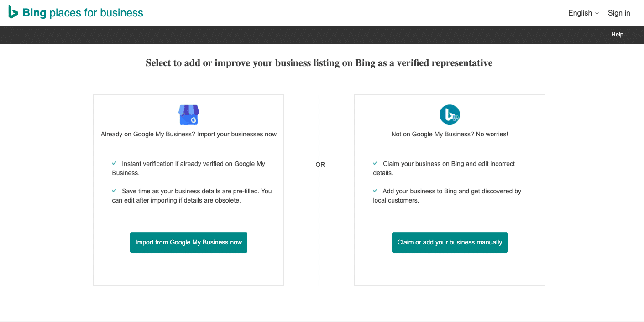Viewport: 644px width, 322px height.
Task: Click checkmark beside 'Add your business to Bing'
Action: point(375,190)
